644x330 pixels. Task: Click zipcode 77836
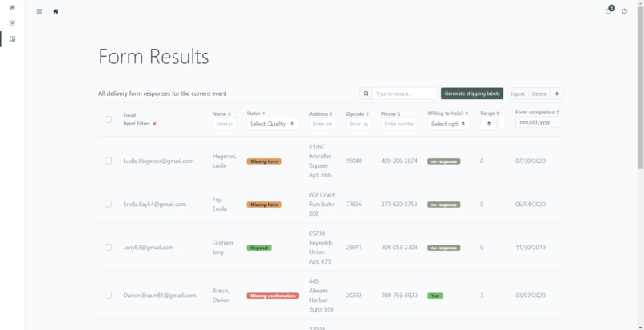tap(354, 204)
